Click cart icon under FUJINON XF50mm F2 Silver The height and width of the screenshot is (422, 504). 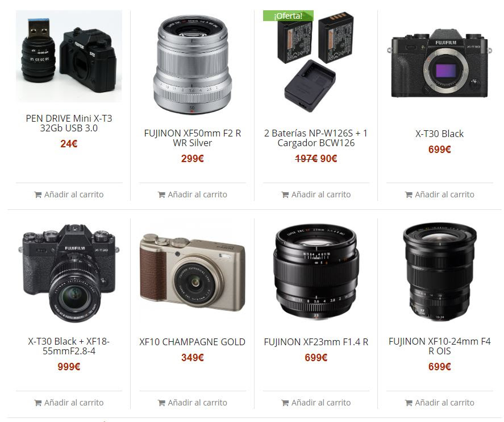[x=161, y=195]
